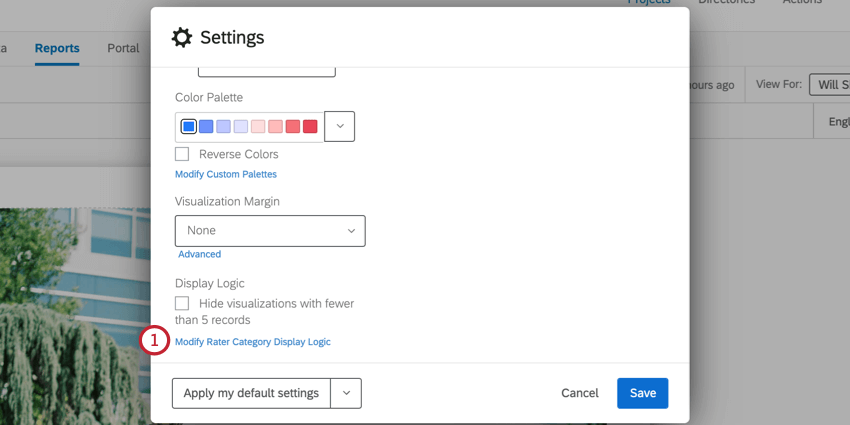Enable the Reverse Colors checkbox
Screen dimensions: 850x425
point(182,154)
